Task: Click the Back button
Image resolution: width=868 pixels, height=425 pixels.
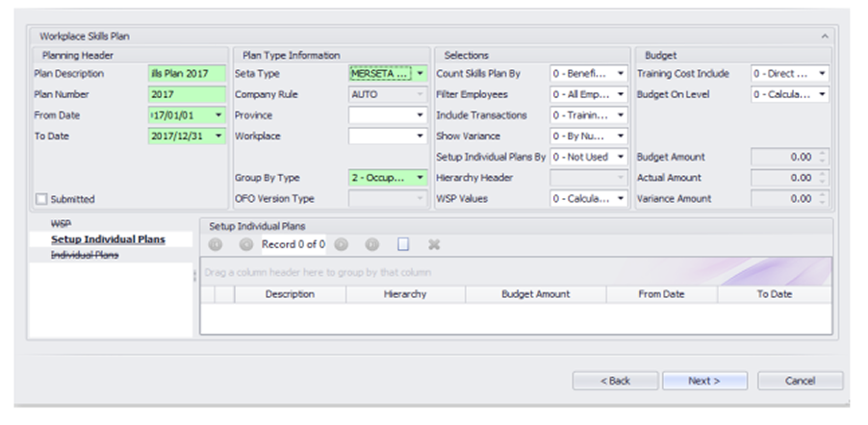Action: click(x=615, y=381)
